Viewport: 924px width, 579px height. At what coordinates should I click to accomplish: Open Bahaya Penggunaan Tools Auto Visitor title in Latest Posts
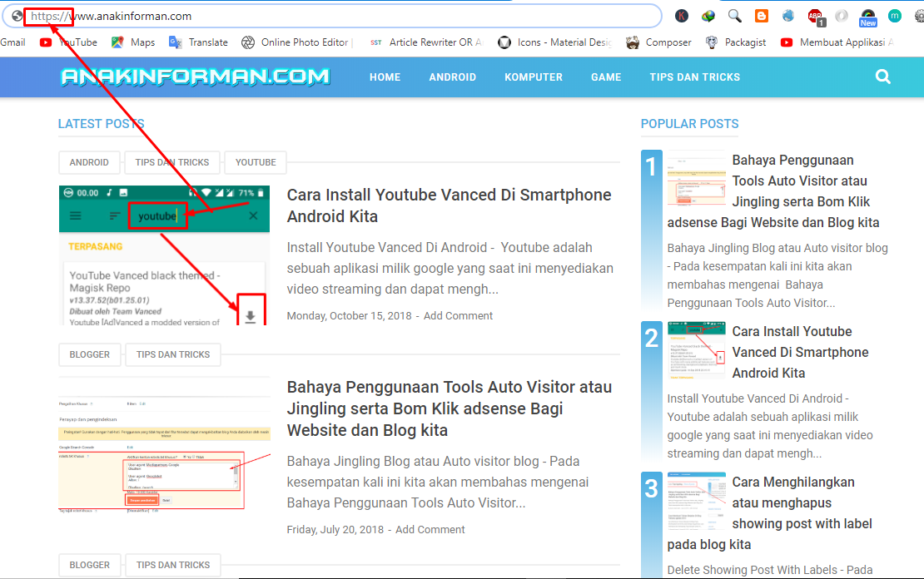449,408
